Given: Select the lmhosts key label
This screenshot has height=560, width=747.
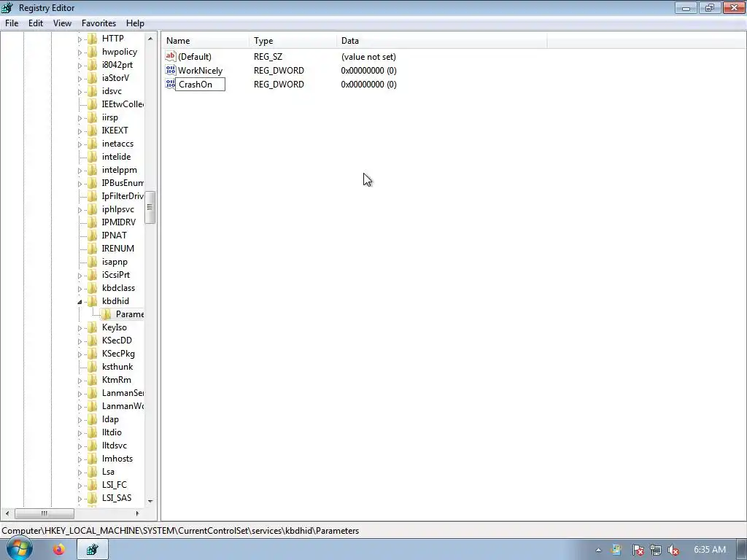Looking at the screenshot, I should pos(117,459).
